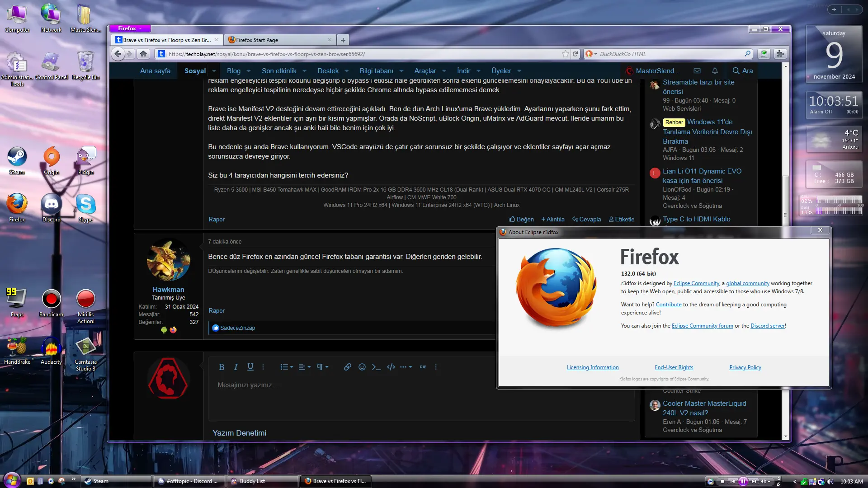
Task: Select the HandBrake desktop icon
Action: 17,351
